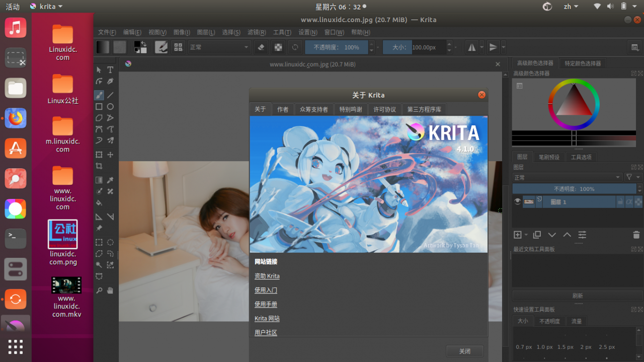Toggle inherit alpha on 图层 1
Viewport: 644px width, 362px height.
tap(629, 202)
